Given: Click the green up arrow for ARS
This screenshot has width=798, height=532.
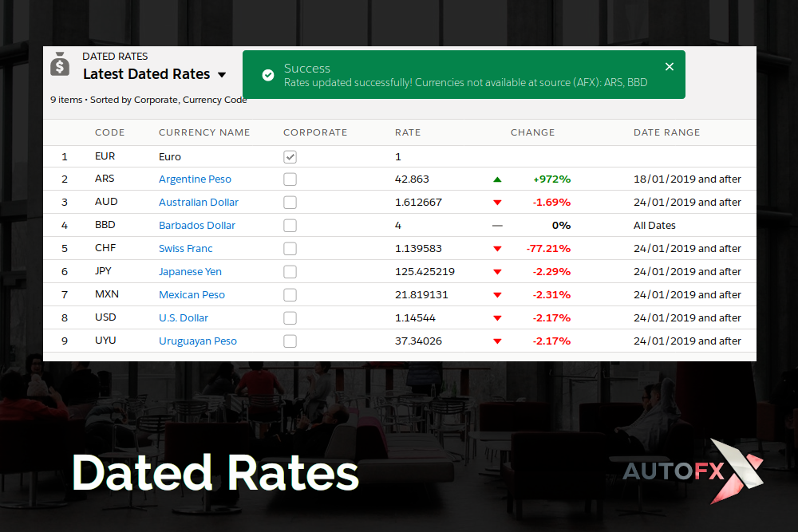Looking at the screenshot, I should point(497,179).
